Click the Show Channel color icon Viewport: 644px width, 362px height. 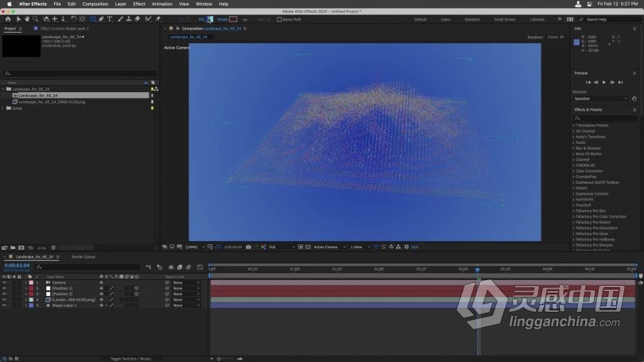(x=263, y=247)
